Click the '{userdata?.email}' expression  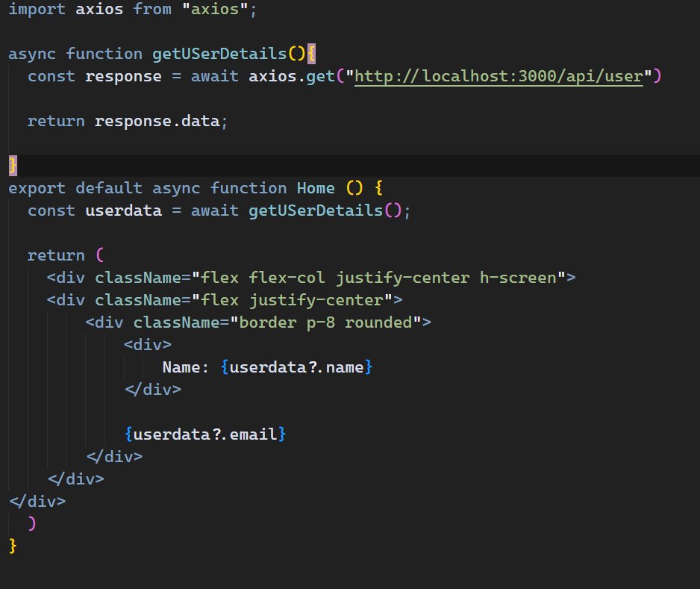pyautogui.click(x=205, y=434)
